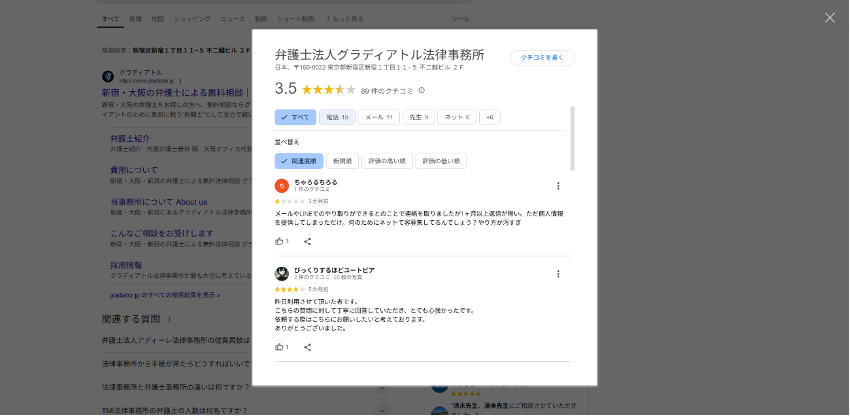The height and width of the screenshot is (416, 850).
Task: Sort reviews by 評価の高い順
Action: [387, 161]
